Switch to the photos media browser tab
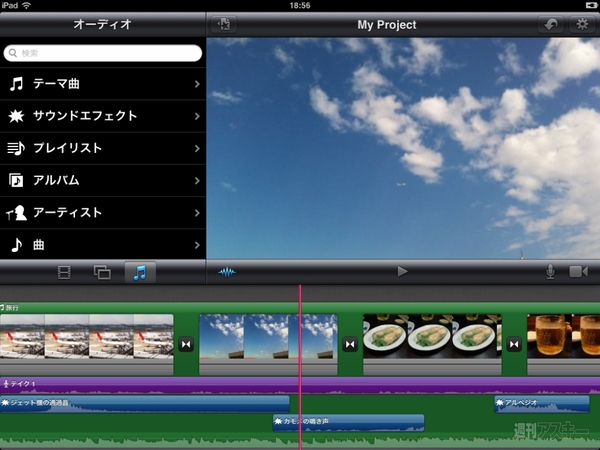Image resolution: width=600 pixels, height=450 pixels. pos(101,272)
